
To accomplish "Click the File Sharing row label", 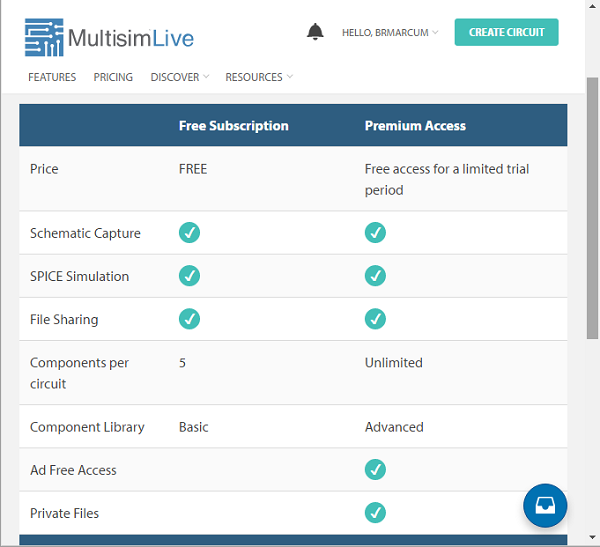I will pyautogui.click(x=64, y=319).
